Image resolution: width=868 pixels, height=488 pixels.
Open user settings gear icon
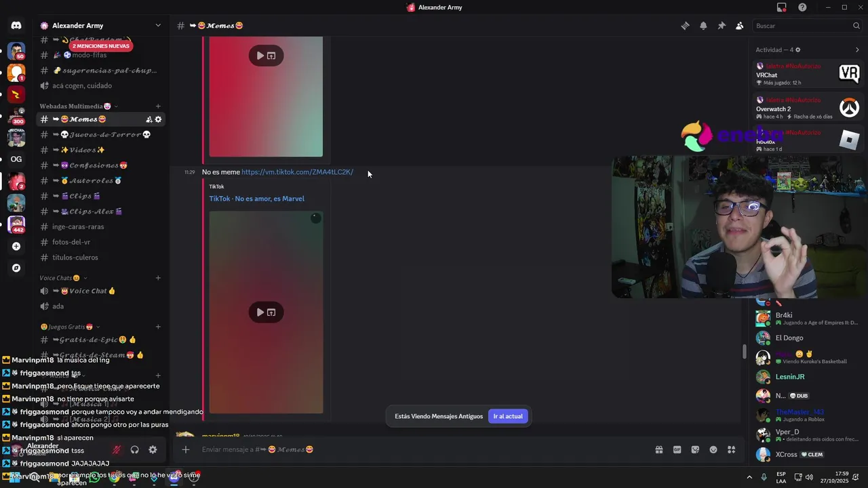(153, 449)
